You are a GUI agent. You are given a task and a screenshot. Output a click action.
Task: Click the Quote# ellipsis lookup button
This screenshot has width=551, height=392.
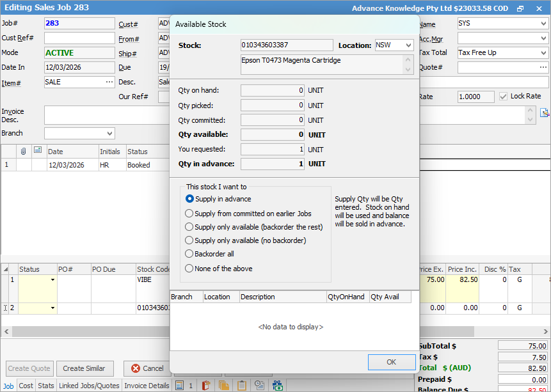point(543,67)
